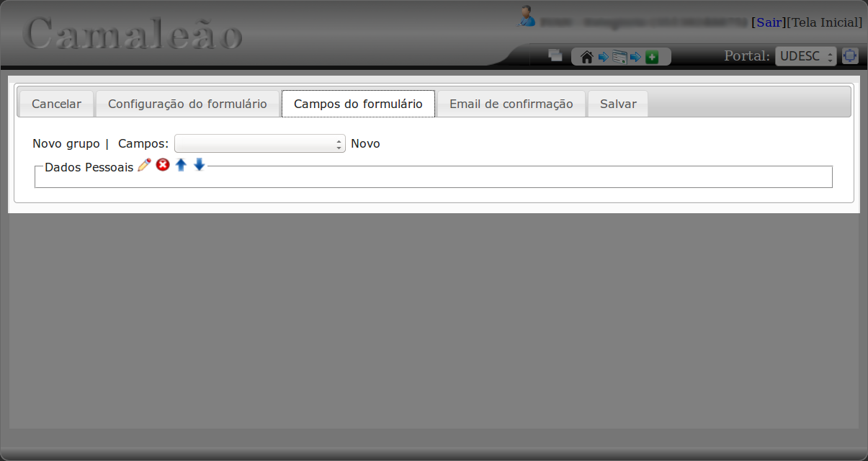This screenshot has width=868, height=461.
Task: Click the Sair logout link
Action: point(769,22)
